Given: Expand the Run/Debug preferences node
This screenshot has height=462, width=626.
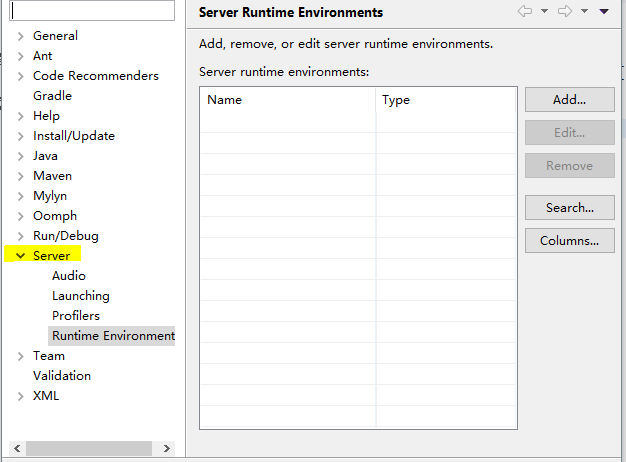Looking at the screenshot, I should coord(20,236).
